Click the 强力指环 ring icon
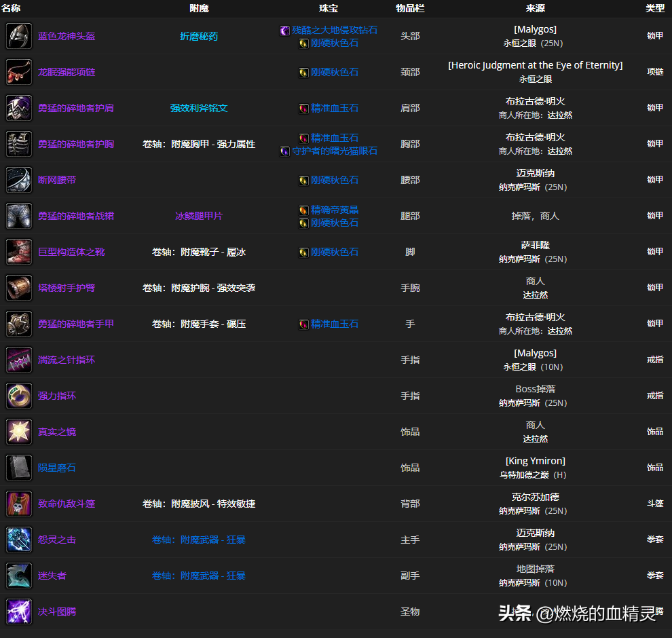Screen dimensions: 672x638 [x=19, y=396]
